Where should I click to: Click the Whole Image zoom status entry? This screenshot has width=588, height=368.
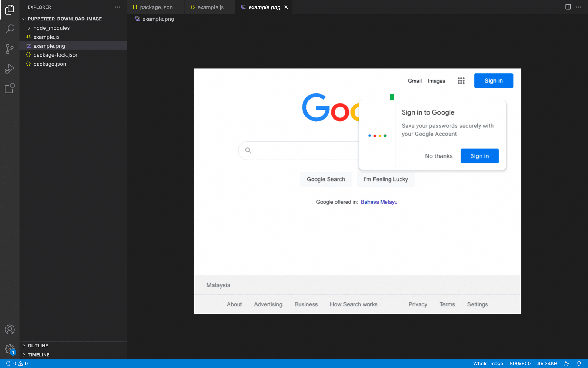(488, 364)
